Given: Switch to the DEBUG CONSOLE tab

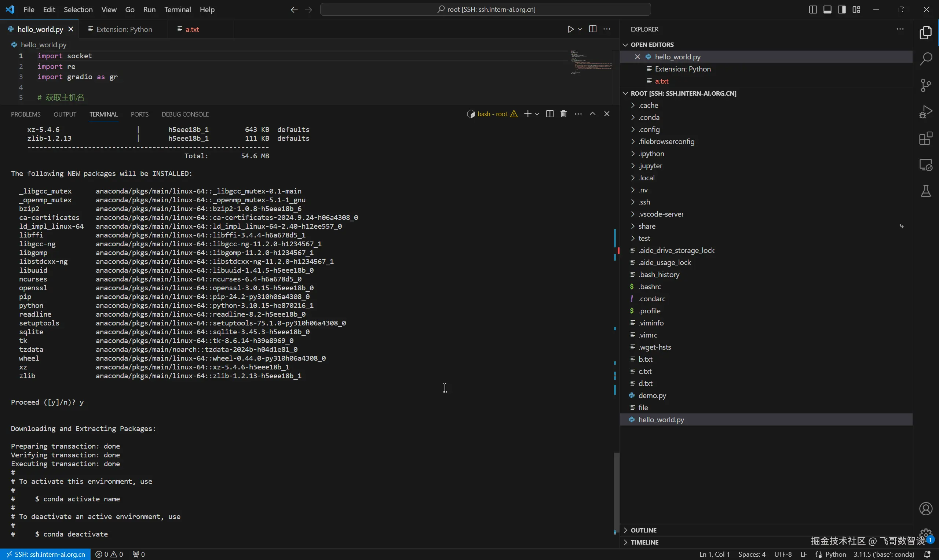Looking at the screenshot, I should pos(185,114).
